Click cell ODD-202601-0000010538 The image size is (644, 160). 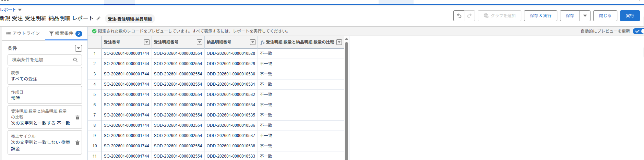pyautogui.click(x=231, y=146)
